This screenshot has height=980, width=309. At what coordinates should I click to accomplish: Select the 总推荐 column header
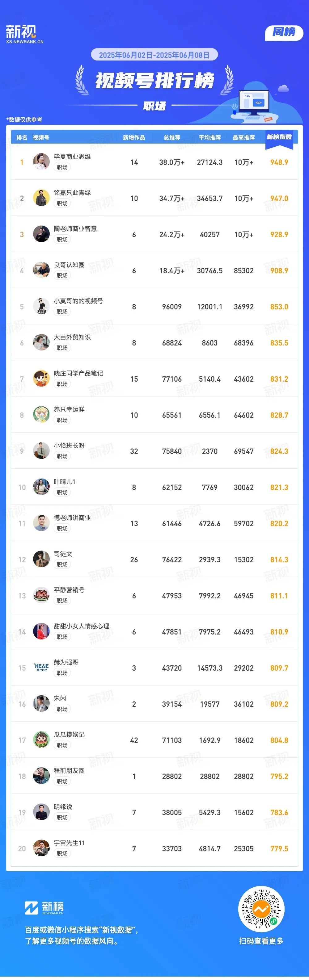pyautogui.click(x=172, y=137)
